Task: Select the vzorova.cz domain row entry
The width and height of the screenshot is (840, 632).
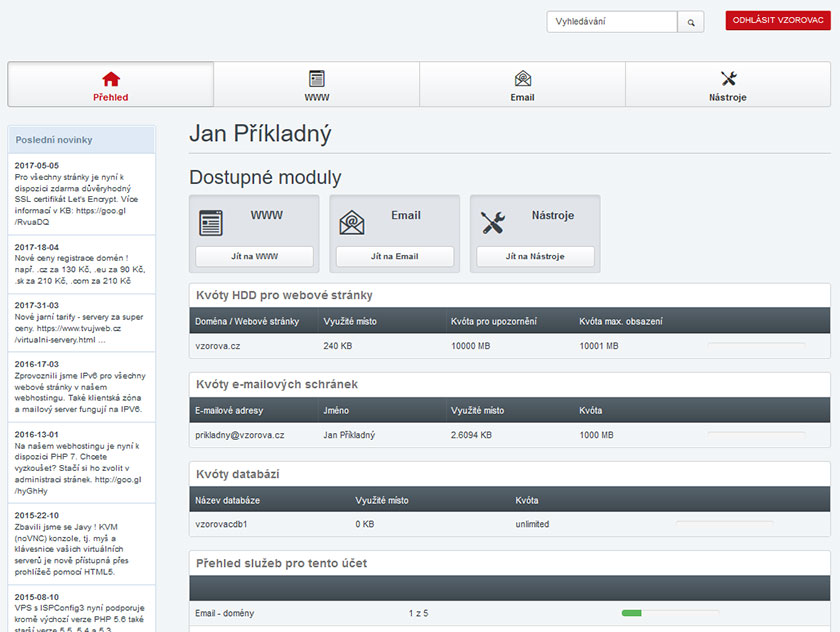Action: pos(218,346)
